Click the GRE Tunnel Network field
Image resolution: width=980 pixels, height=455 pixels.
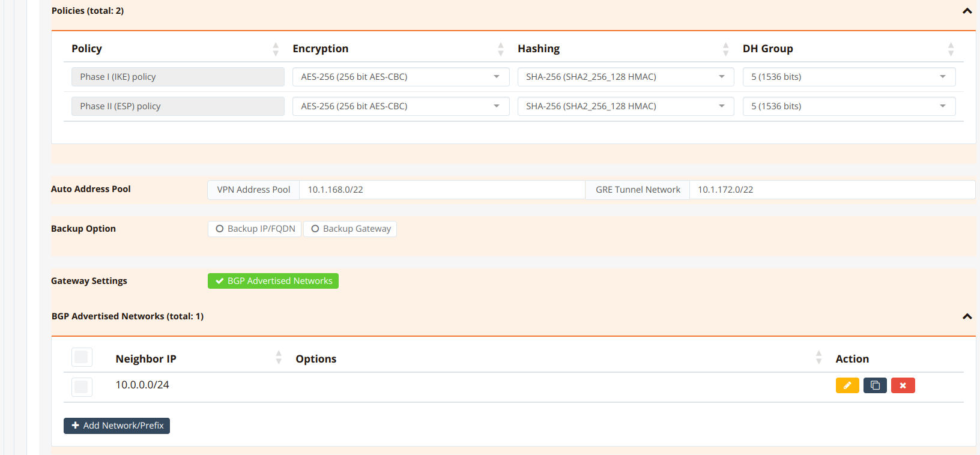(x=832, y=190)
